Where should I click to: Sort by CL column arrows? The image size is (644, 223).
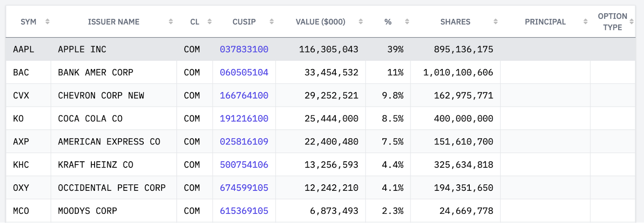209,22
